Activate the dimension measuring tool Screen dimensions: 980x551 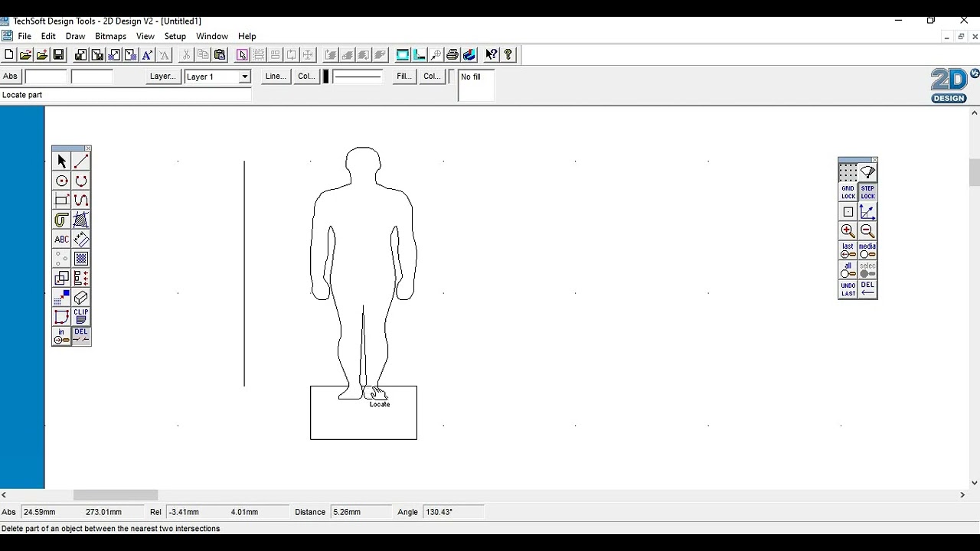tap(81, 240)
